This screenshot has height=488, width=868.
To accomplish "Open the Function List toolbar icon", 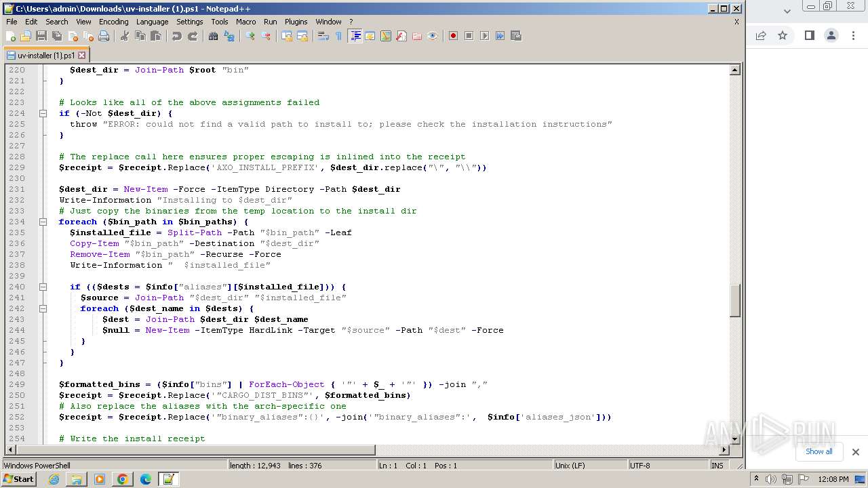I will click(401, 36).
